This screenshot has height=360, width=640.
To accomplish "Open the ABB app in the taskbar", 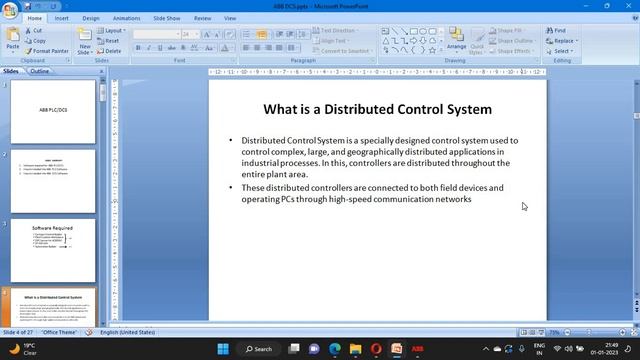I will (417, 349).
